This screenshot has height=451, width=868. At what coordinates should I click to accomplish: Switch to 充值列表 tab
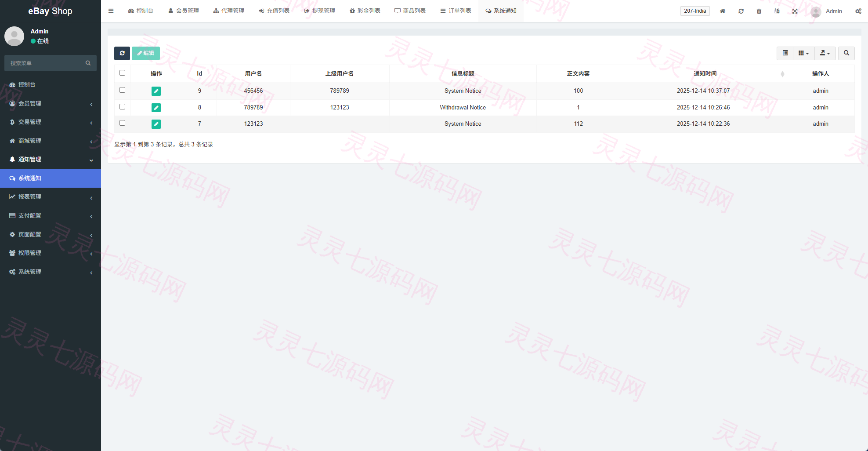tap(274, 11)
